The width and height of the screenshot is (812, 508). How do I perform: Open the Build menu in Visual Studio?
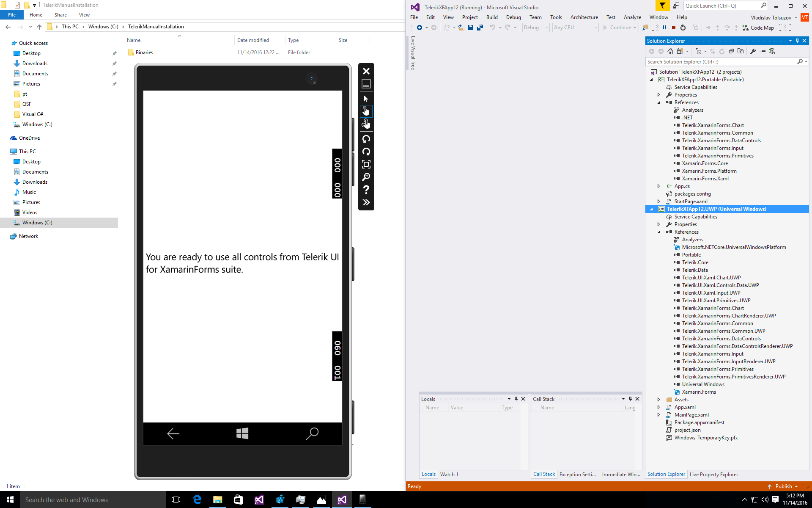492,17
